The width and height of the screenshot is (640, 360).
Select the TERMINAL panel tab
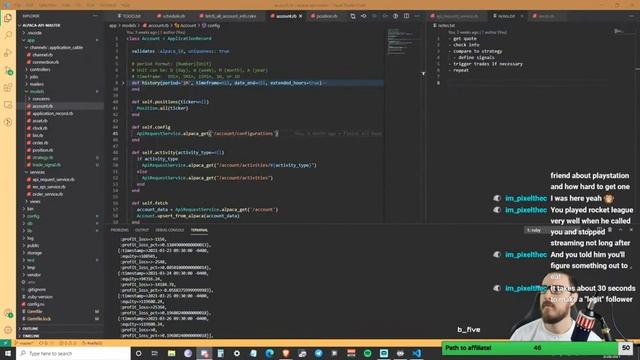pos(199,230)
